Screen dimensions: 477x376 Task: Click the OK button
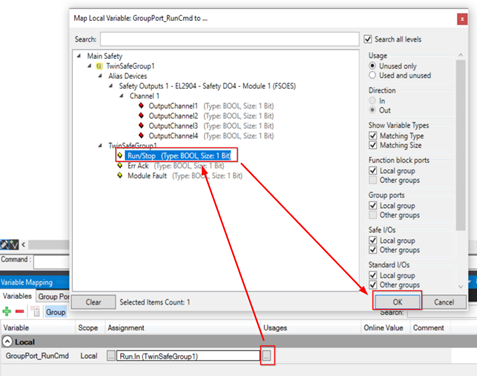[397, 302]
